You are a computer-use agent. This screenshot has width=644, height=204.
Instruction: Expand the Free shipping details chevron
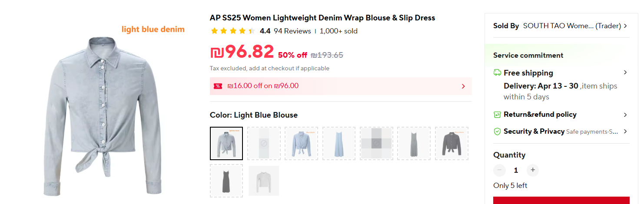pyautogui.click(x=625, y=72)
